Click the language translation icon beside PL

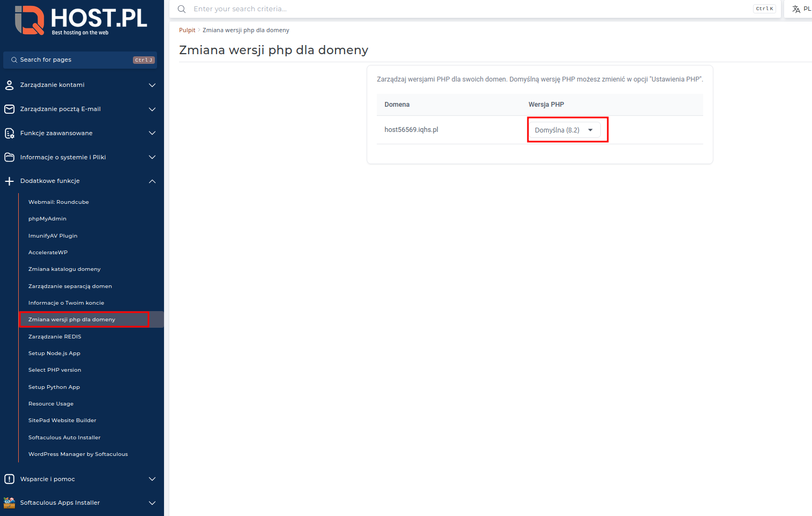(x=795, y=9)
